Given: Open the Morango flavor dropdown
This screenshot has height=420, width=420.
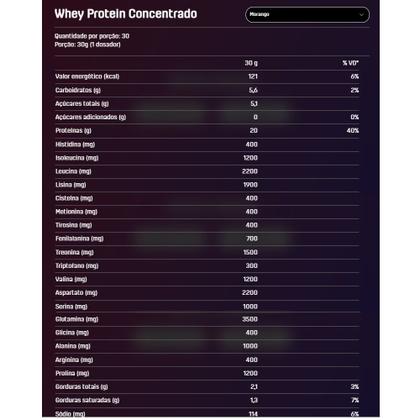Looking at the screenshot, I should pyautogui.click(x=307, y=15).
